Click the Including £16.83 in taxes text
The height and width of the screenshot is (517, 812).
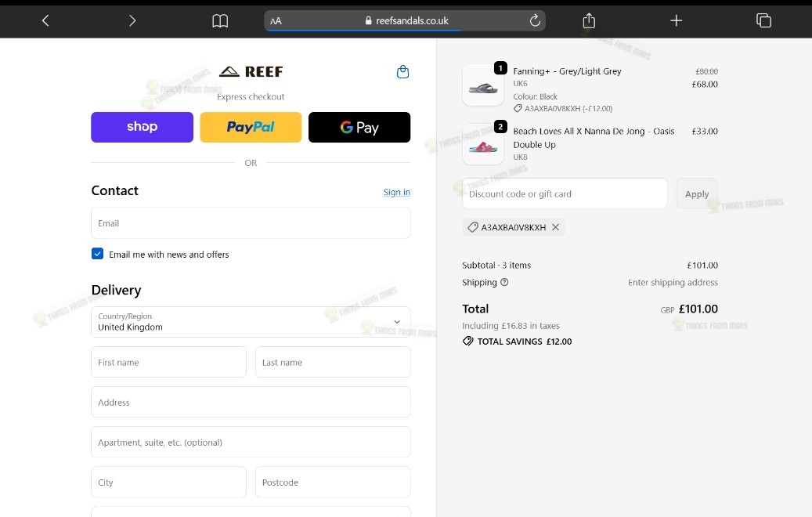tap(511, 326)
